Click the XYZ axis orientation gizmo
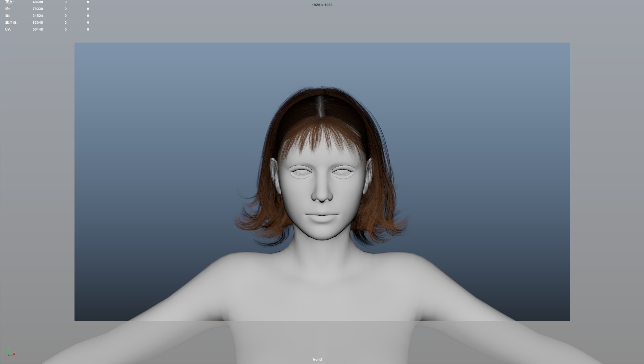 (x=11, y=352)
